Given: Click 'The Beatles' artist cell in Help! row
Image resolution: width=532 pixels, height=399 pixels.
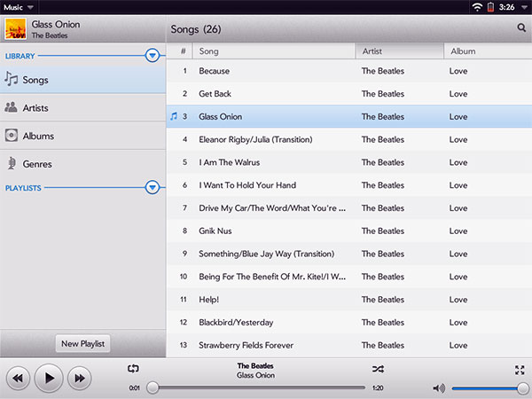Looking at the screenshot, I should [383, 300].
